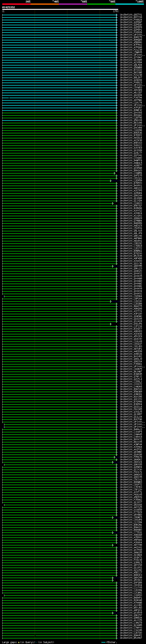The width and height of the screenshot is (146, 644).
Task: Select the UniRef100_P40171 label
Action: click(x=131, y=472)
